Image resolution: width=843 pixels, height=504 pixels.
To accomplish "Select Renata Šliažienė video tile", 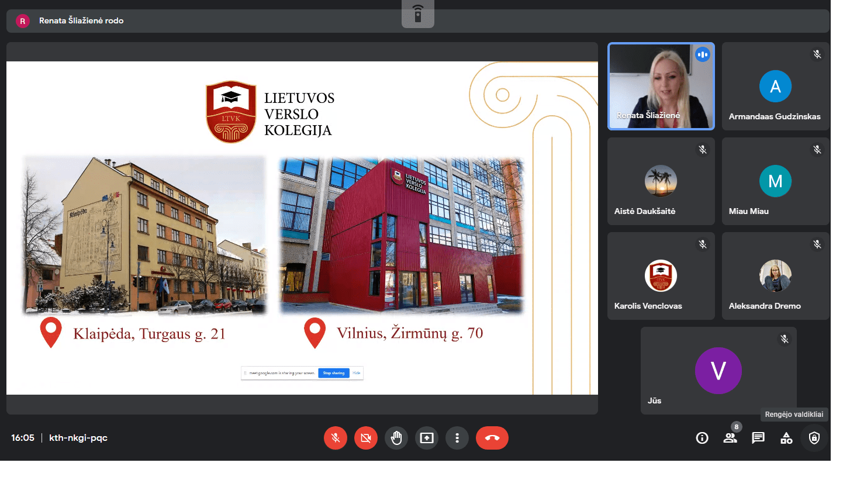I will pyautogui.click(x=661, y=86).
